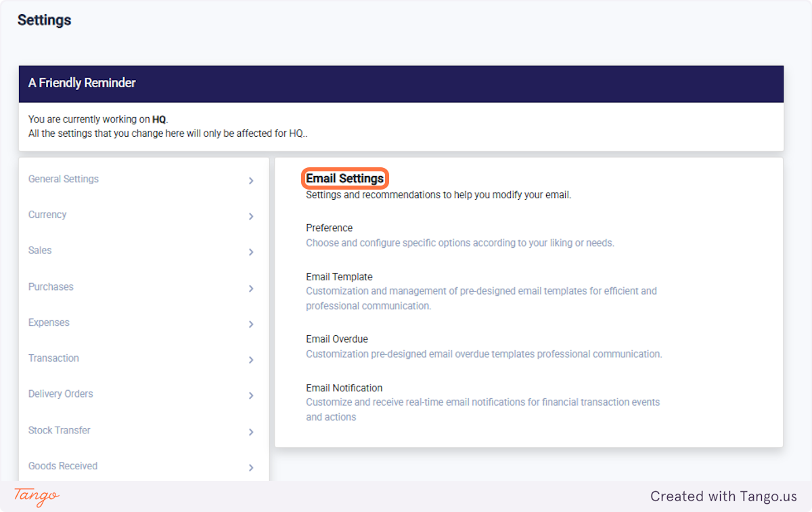Choose Stock Transfer in sidebar
The height and width of the screenshot is (512, 812).
60,431
